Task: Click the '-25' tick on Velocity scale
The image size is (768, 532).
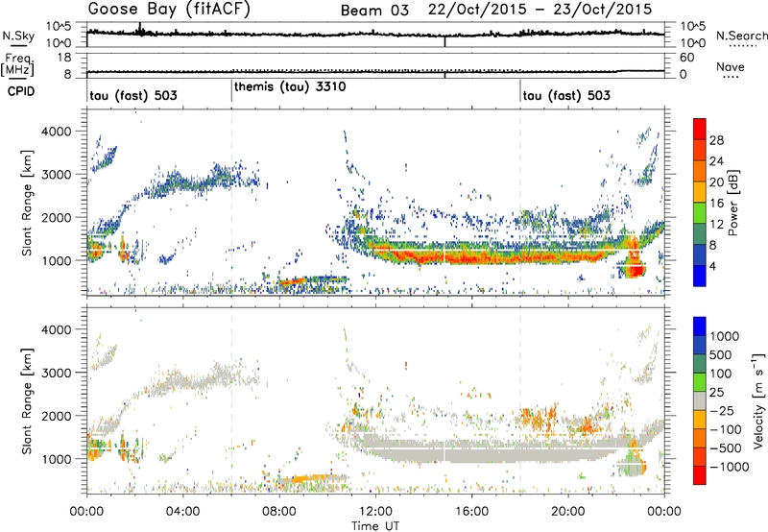Action: click(722, 410)
